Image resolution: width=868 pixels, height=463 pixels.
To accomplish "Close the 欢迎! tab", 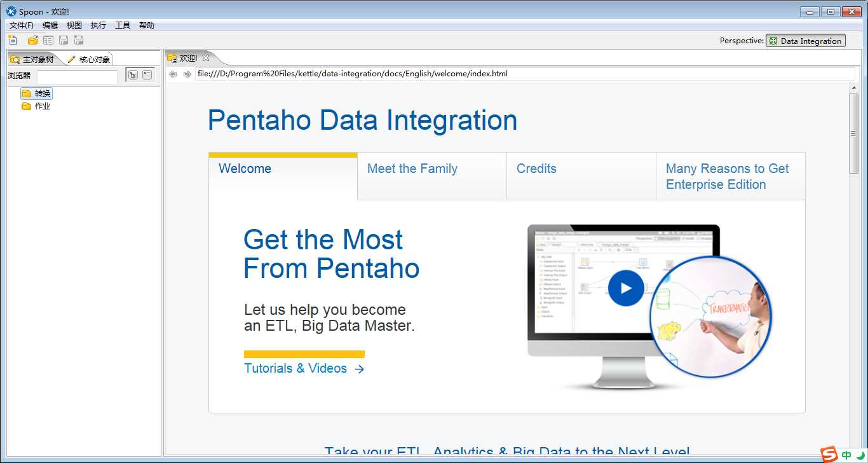I will [x=206, y=58].
